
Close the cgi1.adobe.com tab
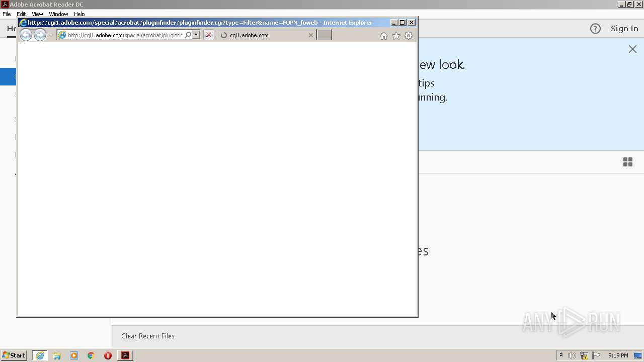310,35
